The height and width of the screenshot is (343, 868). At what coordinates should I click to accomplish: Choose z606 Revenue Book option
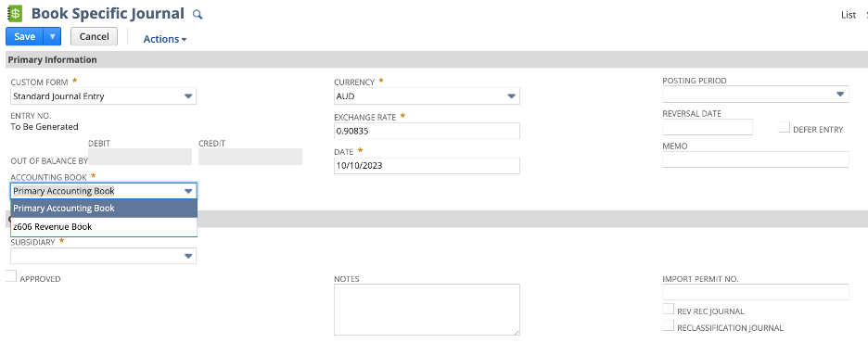[x=104, y=227]
